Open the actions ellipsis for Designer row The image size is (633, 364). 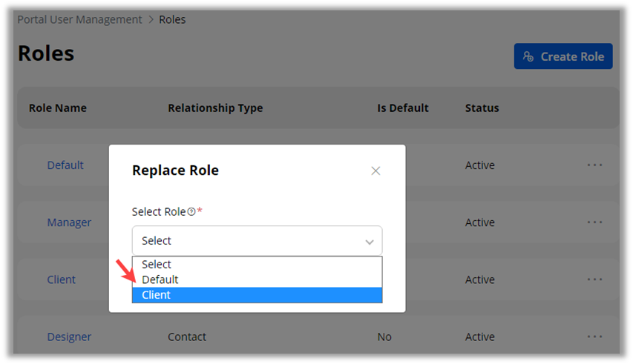click(594, 337)
